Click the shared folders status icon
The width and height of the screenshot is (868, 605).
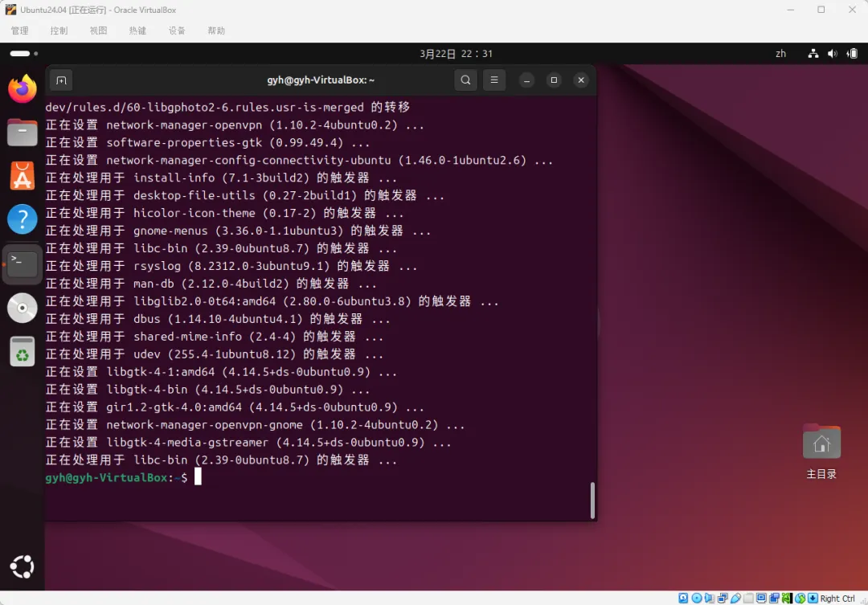748,599
